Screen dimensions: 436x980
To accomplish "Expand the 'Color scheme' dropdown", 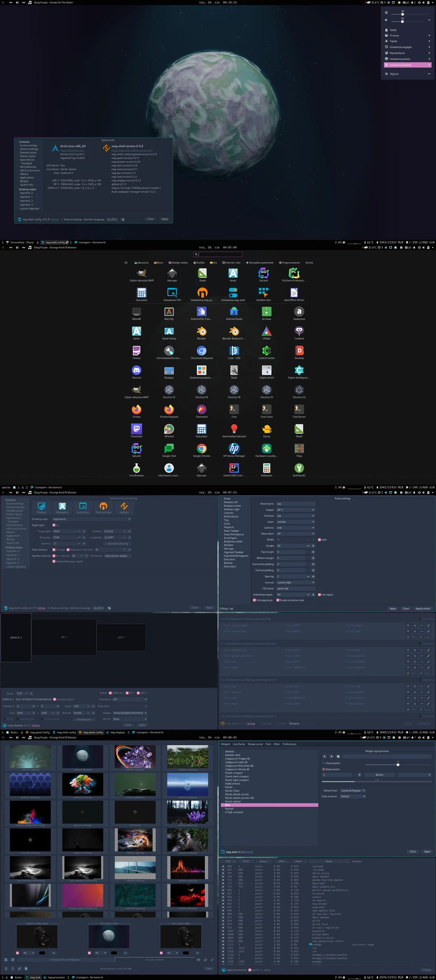I will tap(353, 796).
